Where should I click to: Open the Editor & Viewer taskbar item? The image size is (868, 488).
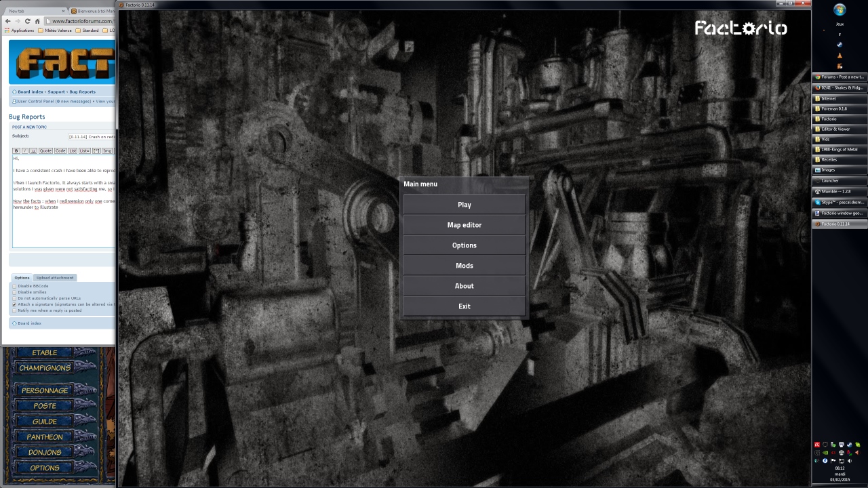[840, 129]
